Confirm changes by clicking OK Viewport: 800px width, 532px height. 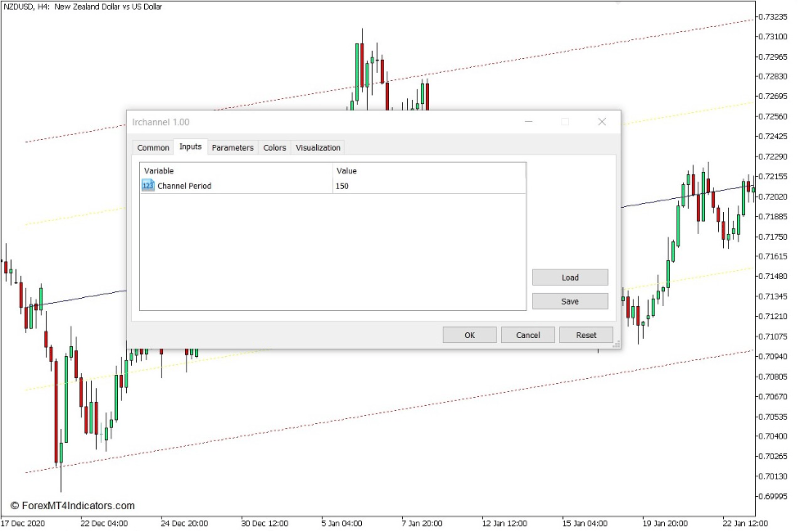469,334
